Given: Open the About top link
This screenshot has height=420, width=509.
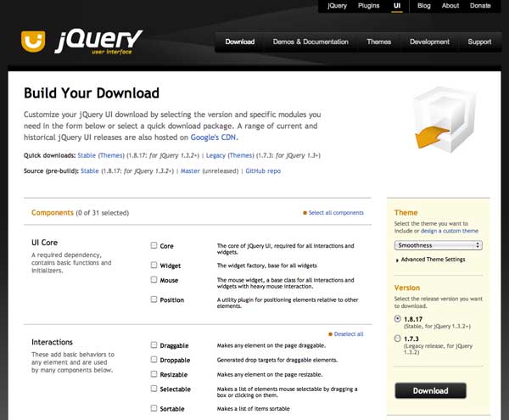Looking at the screenshot, I should tap(450, 6).
